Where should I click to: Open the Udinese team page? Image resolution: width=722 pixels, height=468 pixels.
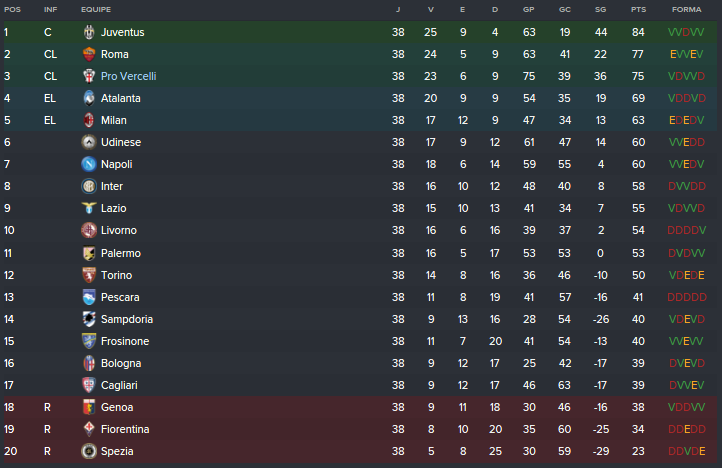click(121, 142)
